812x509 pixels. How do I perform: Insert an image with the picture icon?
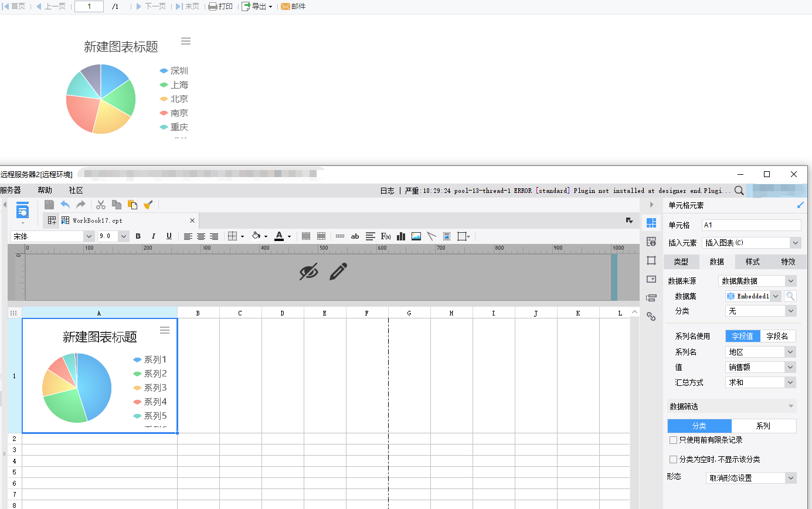click(x=416, y=236)
